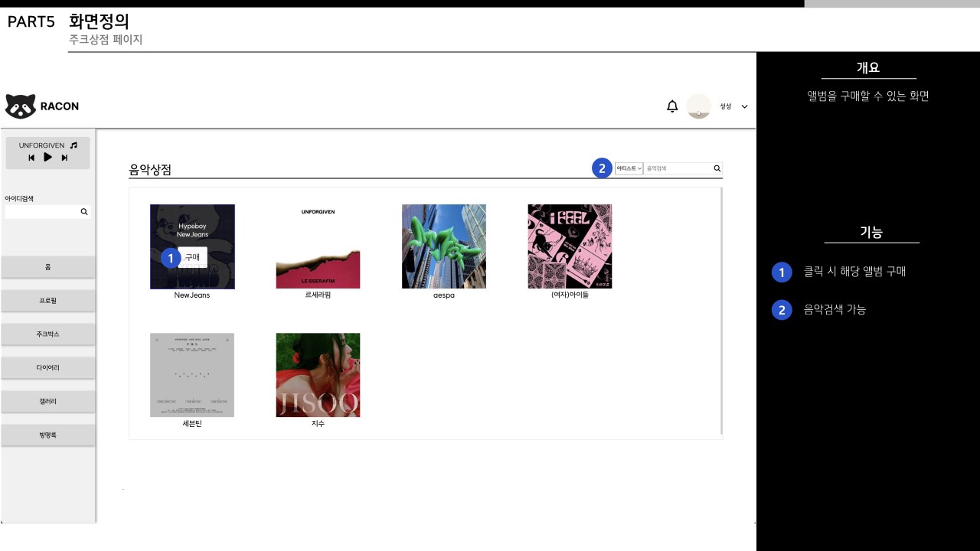Skip to previous track in player

(31, 158)
